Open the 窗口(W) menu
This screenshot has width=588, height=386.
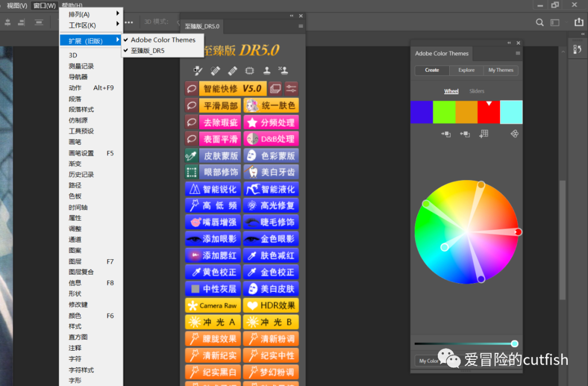(x=44, y=5)
